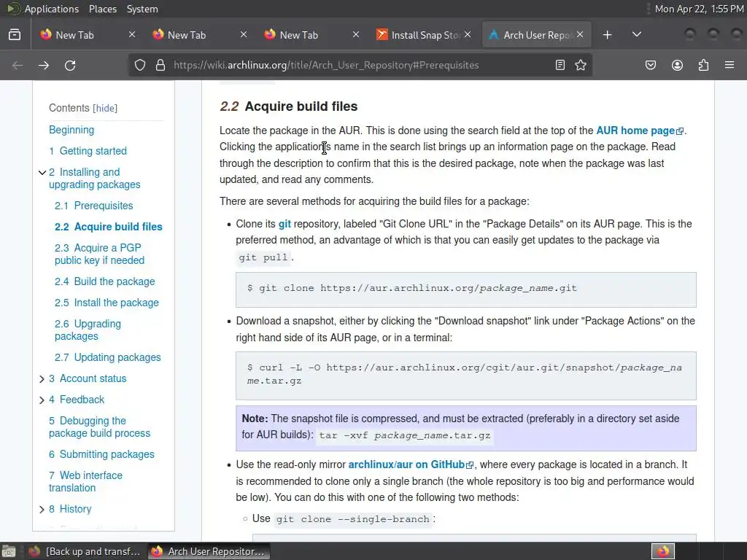
Task: Open 4 Feedback contents link
Action: pos(76,400)
